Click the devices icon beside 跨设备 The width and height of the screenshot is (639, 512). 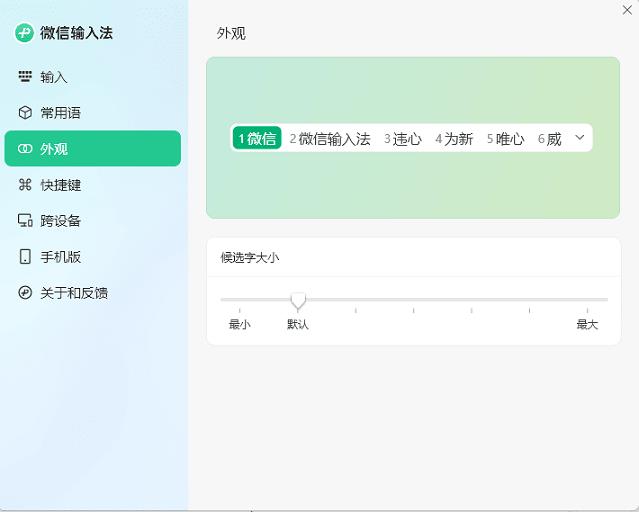coord(25,221)
